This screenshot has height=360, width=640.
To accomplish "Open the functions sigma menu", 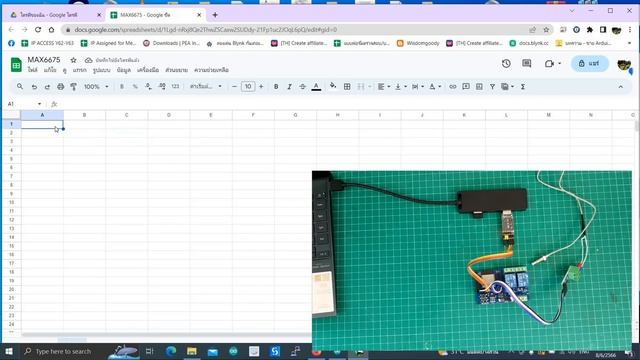I will 523,87.
